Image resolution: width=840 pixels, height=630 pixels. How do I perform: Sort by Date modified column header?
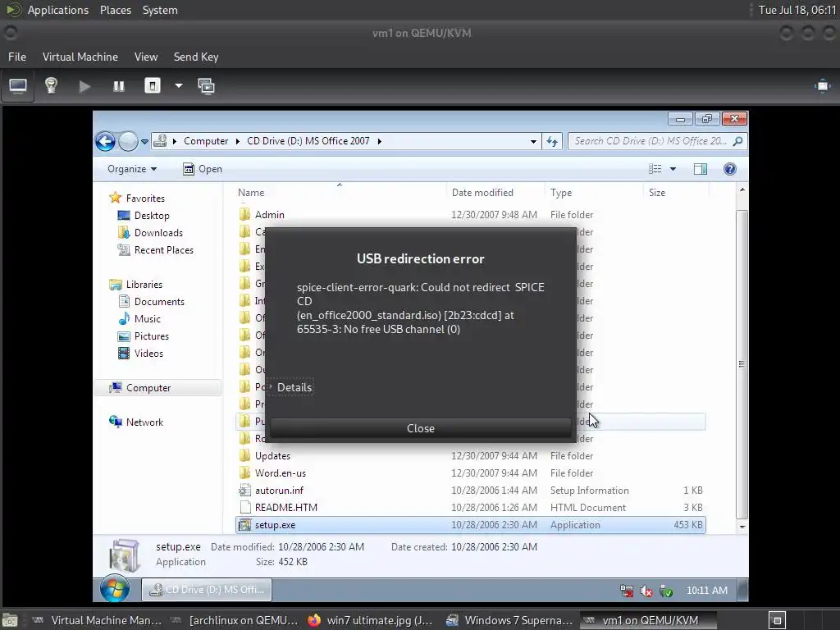click(x=495, y=192)
